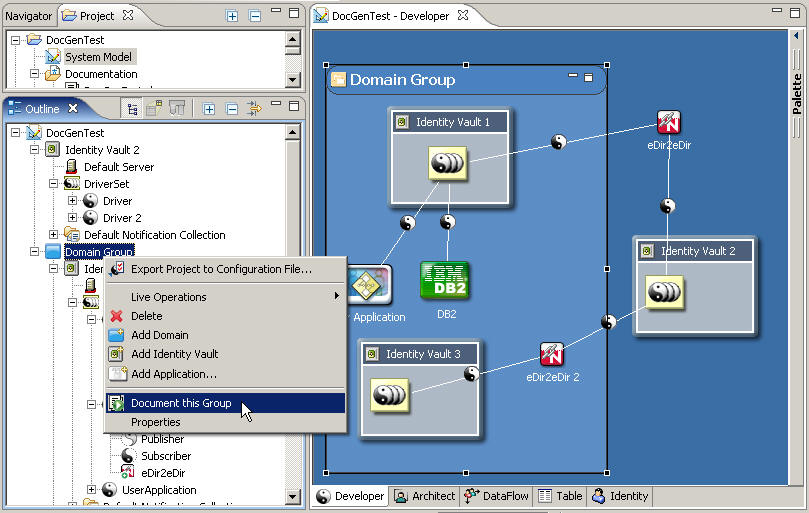Screen dimensions: 809x513
Task: Click Project tree scrollbar up arrow
Action: (293, 39)
